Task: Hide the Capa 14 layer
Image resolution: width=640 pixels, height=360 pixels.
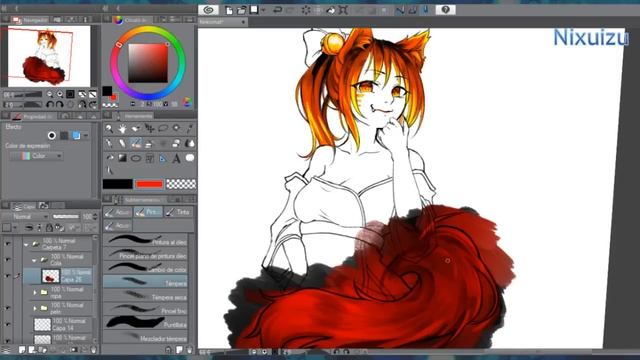Action: click(x=7, y=324)
